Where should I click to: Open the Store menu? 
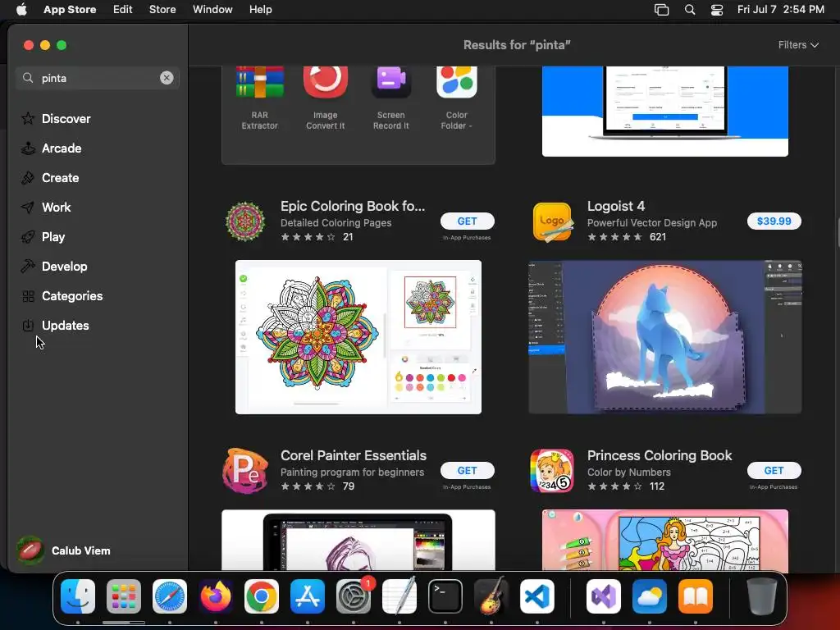[162, 10]
